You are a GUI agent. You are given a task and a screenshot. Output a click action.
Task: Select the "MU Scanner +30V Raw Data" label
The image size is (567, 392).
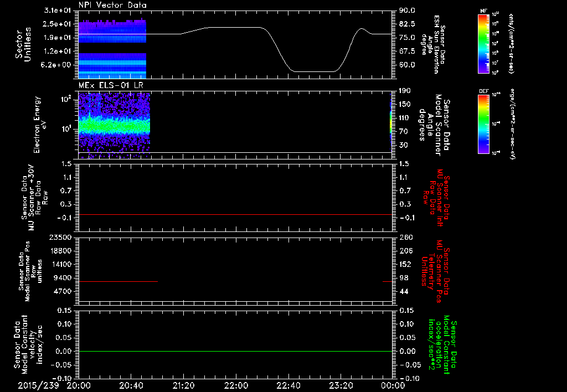point(34,198)
